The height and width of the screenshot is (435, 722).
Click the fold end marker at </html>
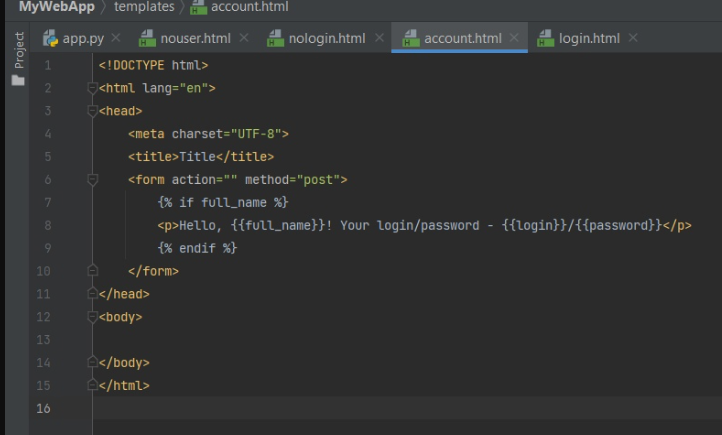click(93, 385)
